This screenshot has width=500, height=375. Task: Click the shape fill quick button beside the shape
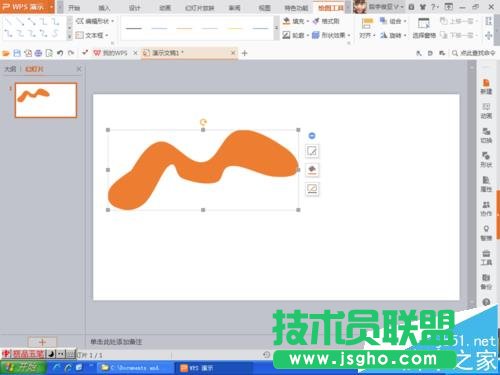(x=312, y=170)
